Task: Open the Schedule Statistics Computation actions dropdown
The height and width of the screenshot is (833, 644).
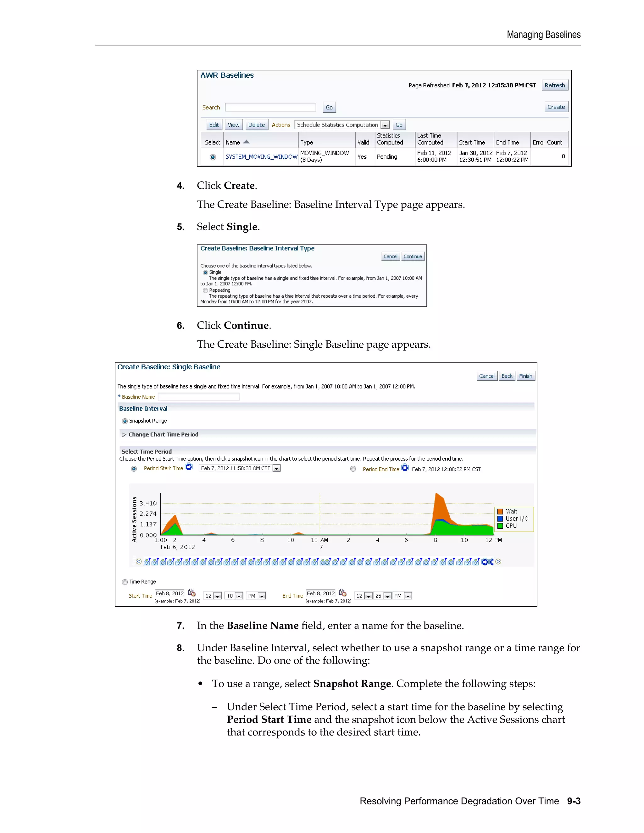Action: [385, 125]
